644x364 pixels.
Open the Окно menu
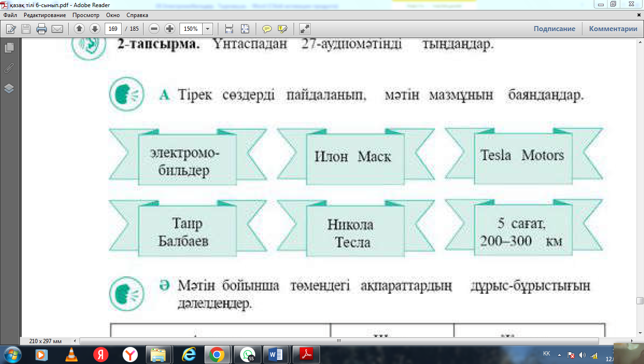[x=113, y=15]
